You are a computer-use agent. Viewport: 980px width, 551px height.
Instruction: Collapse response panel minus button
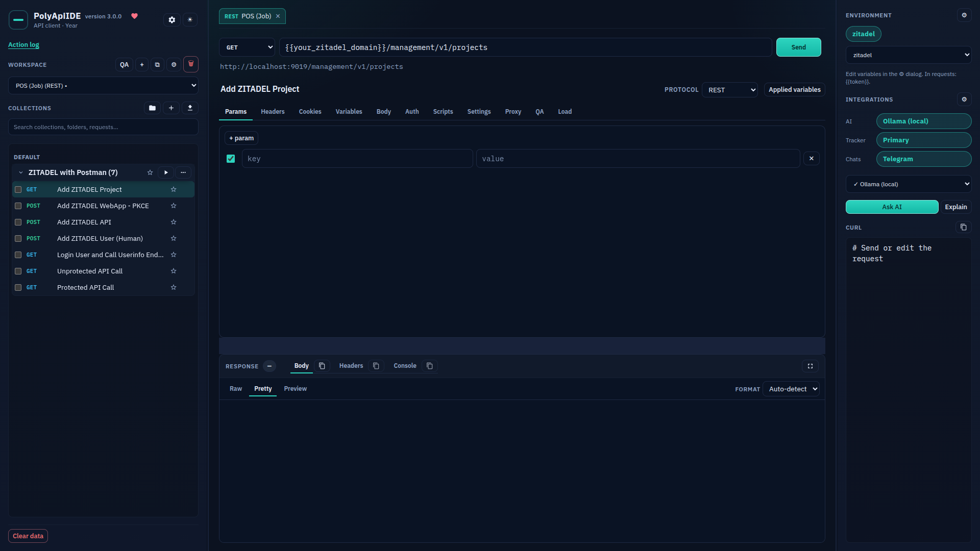269,366
